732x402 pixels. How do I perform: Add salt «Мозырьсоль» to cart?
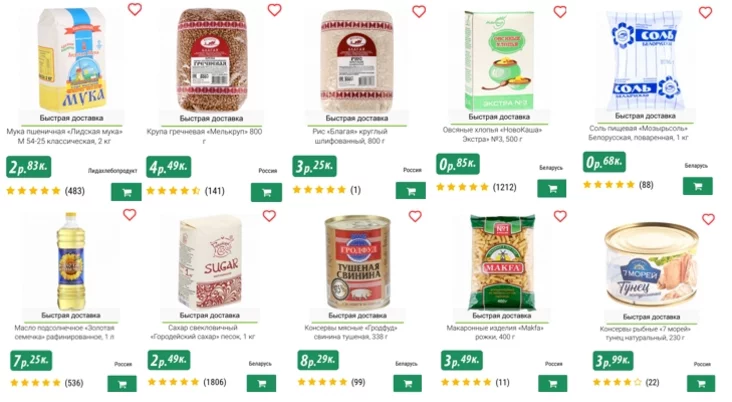click(x=697, y=186)
